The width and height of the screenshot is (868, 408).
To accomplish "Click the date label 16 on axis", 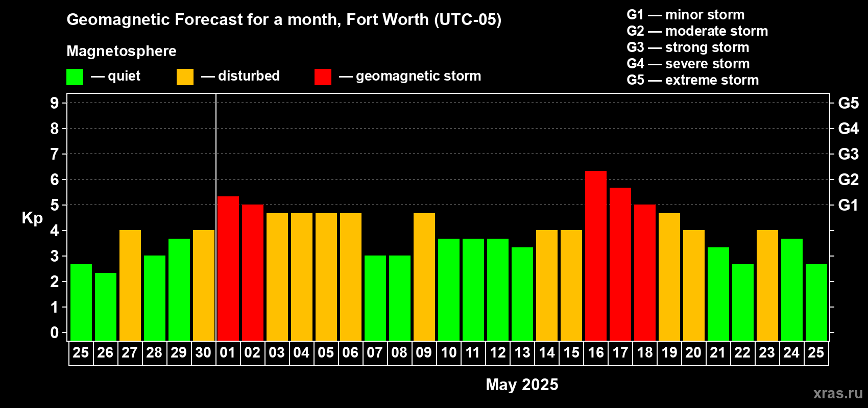I will coord(596,353).
